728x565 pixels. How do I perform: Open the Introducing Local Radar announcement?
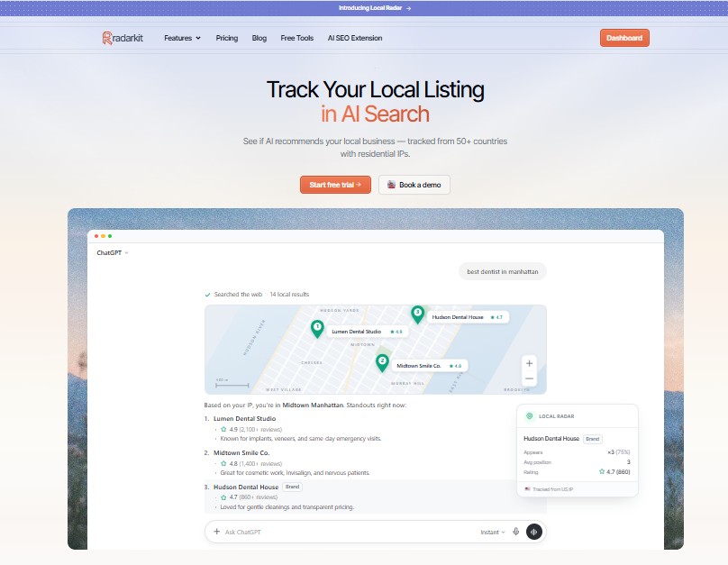375,8
